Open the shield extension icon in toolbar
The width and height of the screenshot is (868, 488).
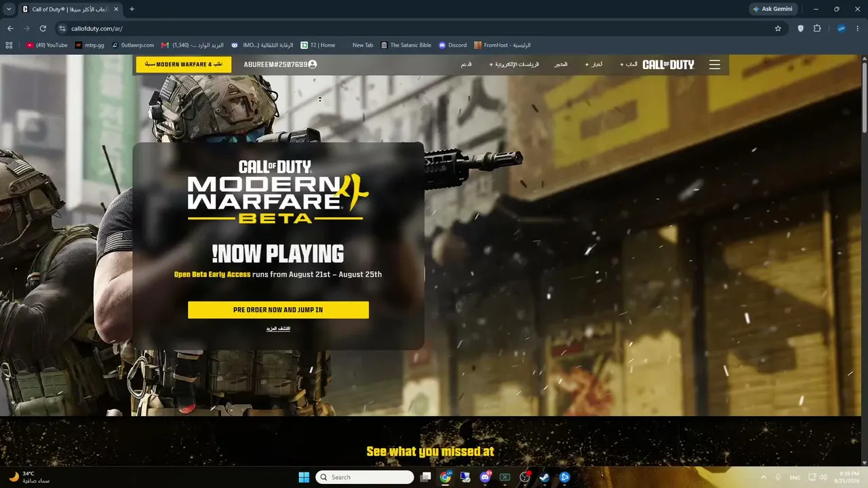pyautogui.click(x=801, y=28)
